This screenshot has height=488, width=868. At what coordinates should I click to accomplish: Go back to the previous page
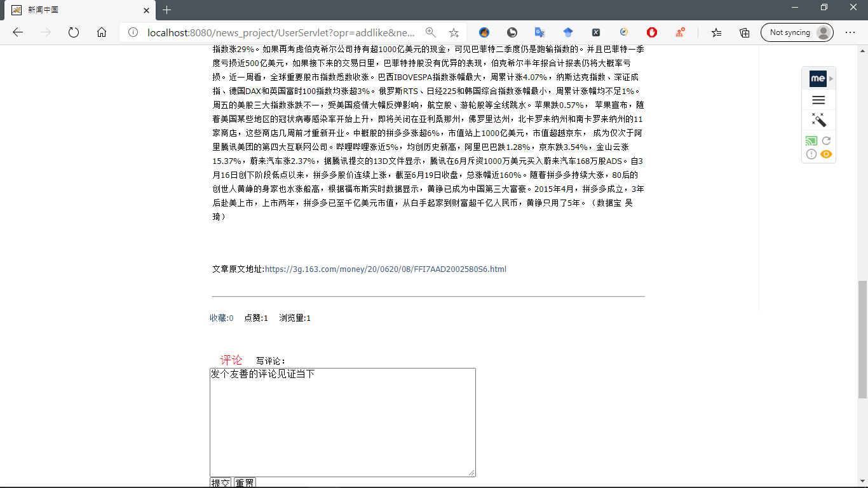tap(18, 32)
